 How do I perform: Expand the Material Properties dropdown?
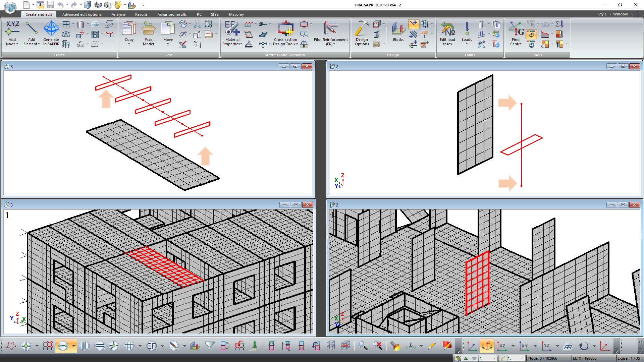(241, 44)
